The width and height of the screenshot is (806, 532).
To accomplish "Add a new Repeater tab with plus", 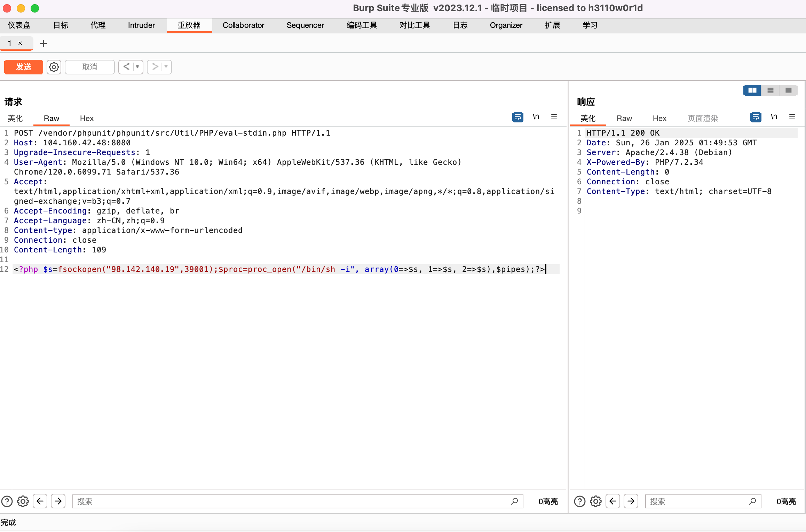I will [x=44, y=43].
